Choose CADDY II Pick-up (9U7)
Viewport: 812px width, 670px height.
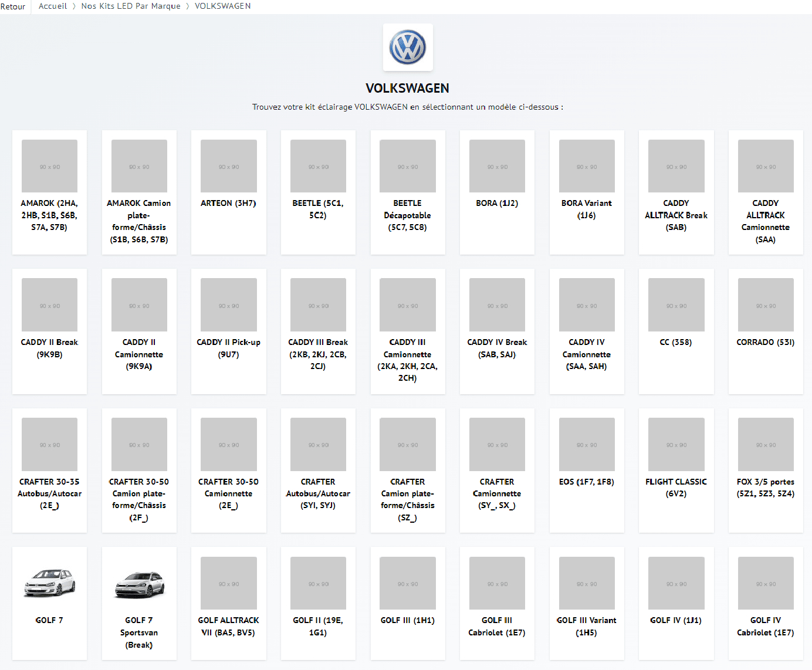[229, 331]
